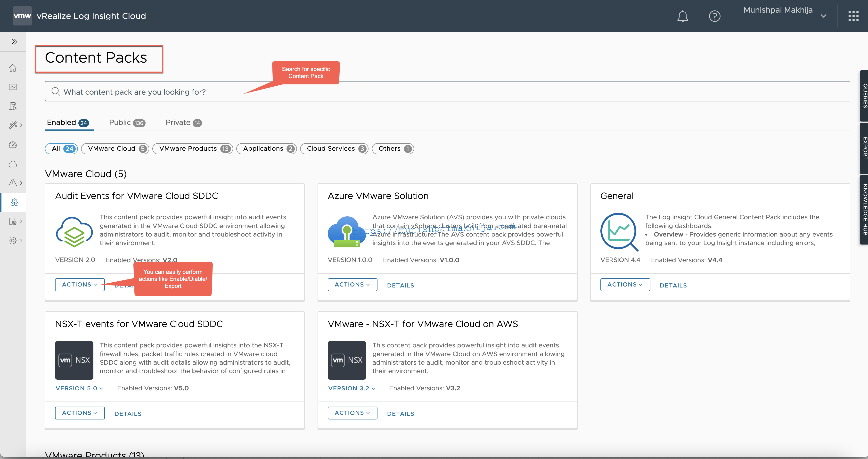This screenshot has height=459, width=868.
Task: View Details of Azure VMware Solution
Action: pos(400,286)
